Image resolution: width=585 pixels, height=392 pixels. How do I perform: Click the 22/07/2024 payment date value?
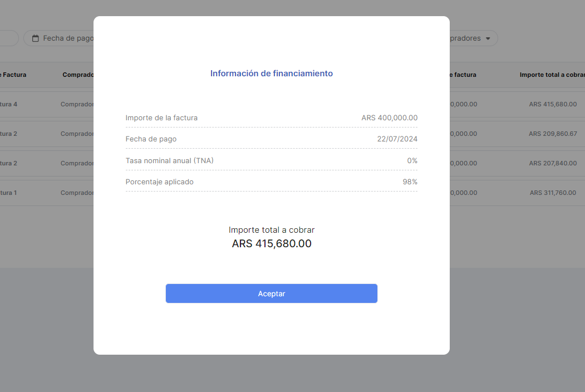(x=397, y=139)
